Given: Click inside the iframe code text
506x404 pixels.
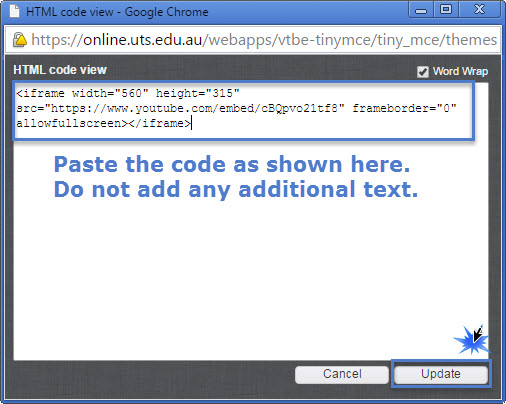Looking at the screenshot, I should click(236, 108).
